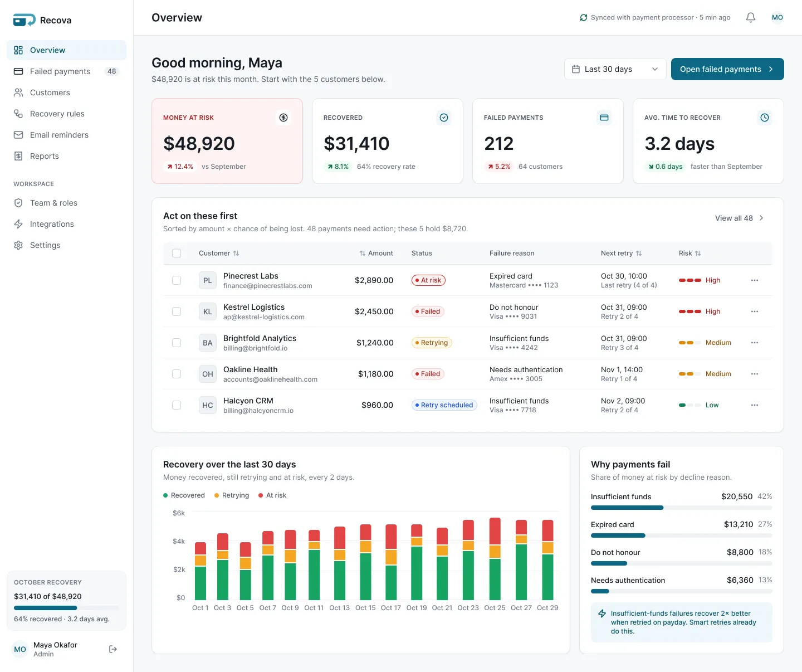
Task: Click the card icon on Failed Payments card
Action: tap(604, 118)
